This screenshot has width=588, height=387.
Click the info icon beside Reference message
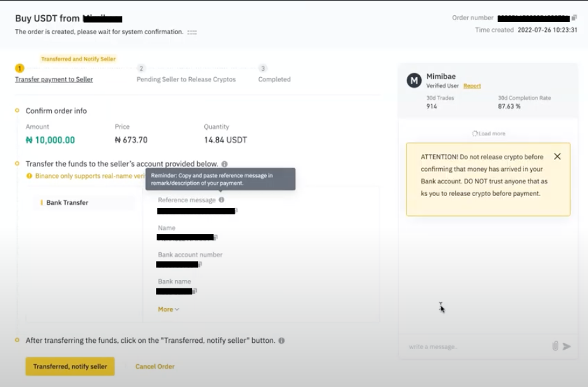pyautogui.click(x=221, y=200)
